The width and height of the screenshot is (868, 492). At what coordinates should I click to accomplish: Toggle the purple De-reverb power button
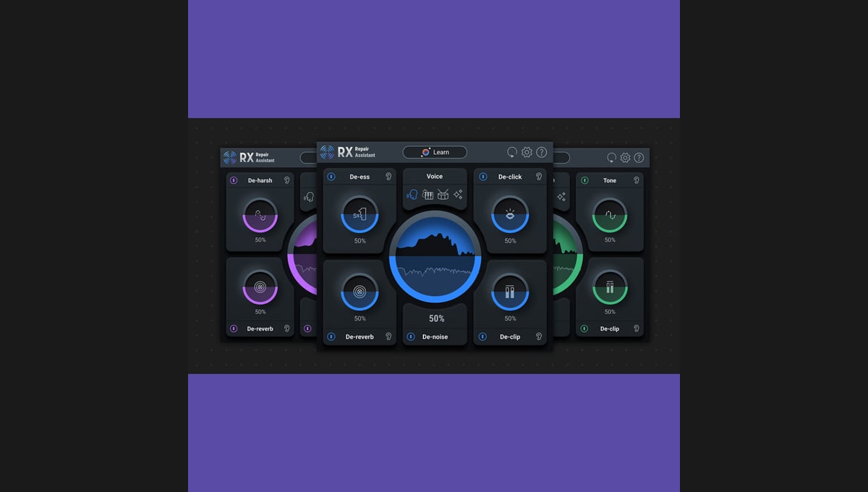point(234,328)
